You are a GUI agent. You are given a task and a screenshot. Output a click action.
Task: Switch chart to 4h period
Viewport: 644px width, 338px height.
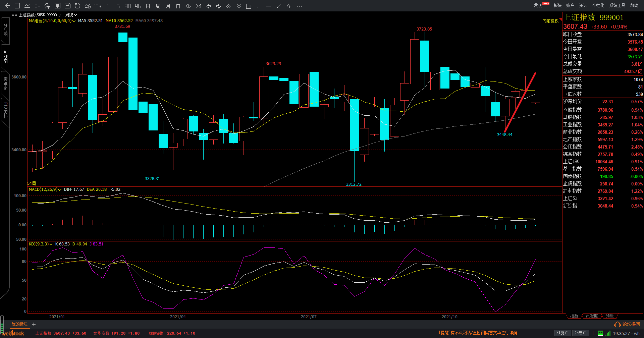(138, 6)
